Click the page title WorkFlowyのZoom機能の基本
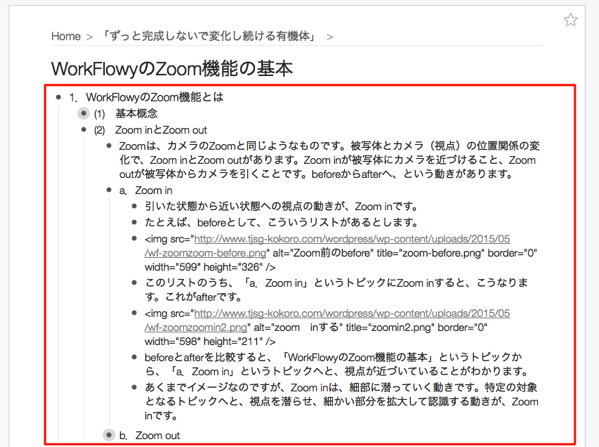Screen dimensions: 599x447 (172, 69)
